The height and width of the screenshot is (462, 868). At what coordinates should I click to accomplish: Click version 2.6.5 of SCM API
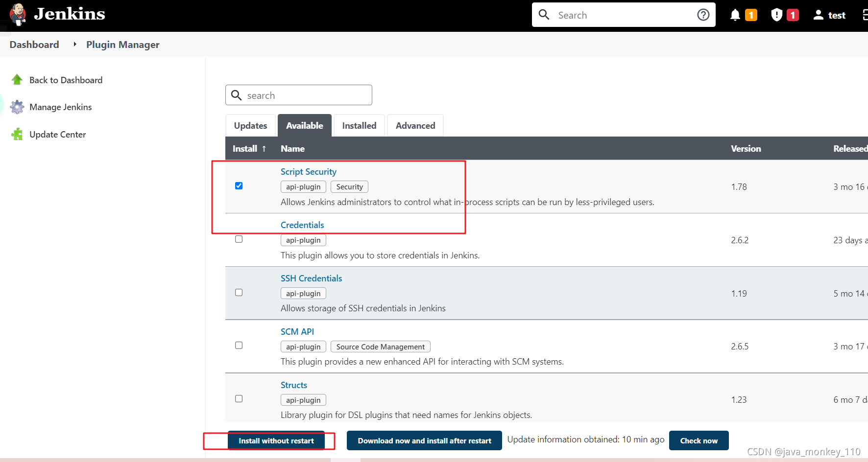click(740, 346)
